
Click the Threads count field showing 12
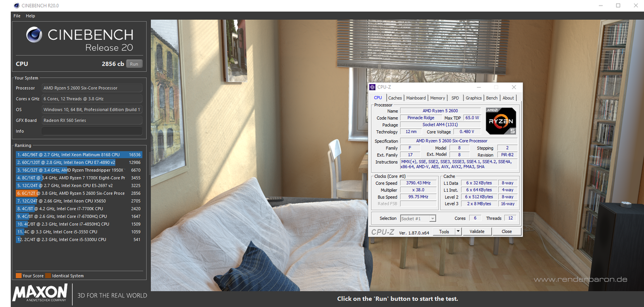[x=511, y=218]
